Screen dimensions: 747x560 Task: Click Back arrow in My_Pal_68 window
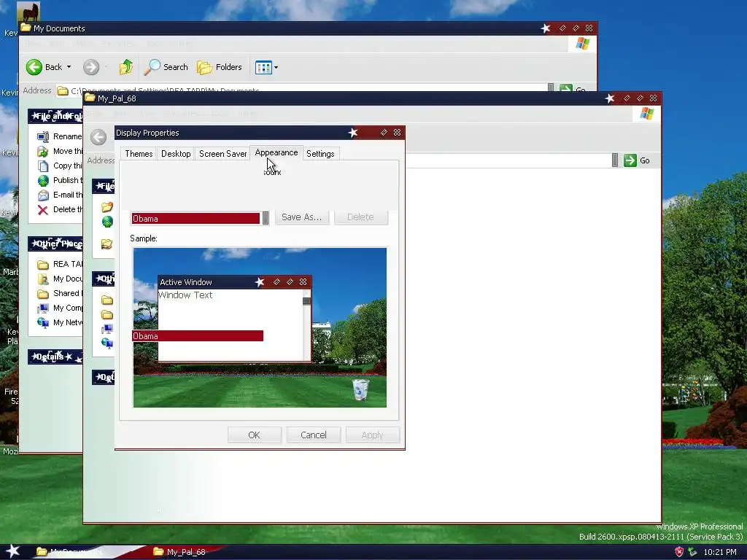click(98, 137)
